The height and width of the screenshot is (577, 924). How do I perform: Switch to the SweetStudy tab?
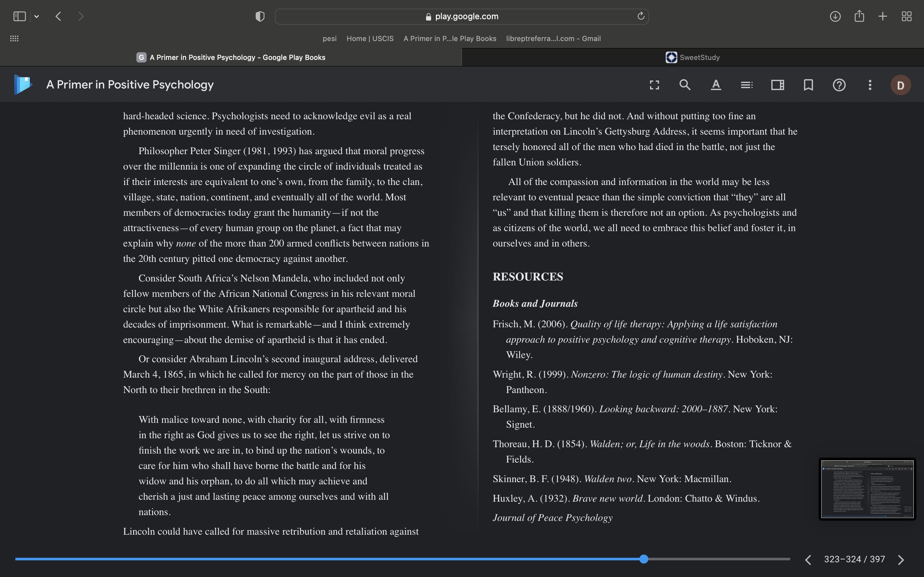[693, 57]
